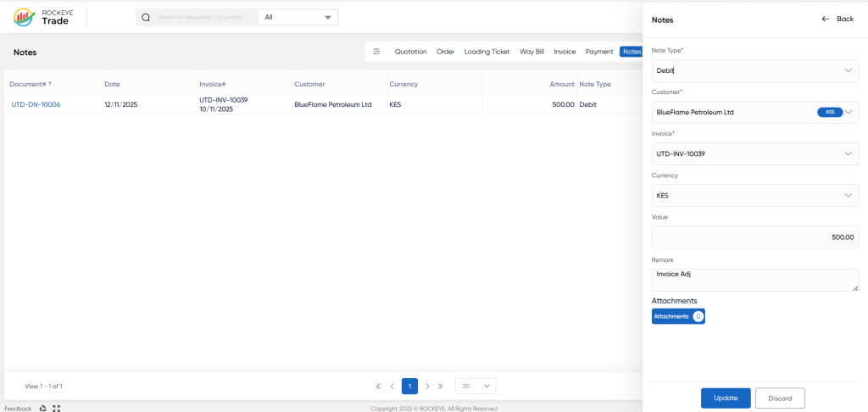868x412 pixels.
Task: Click the Discard button
Action: (780, 398)
